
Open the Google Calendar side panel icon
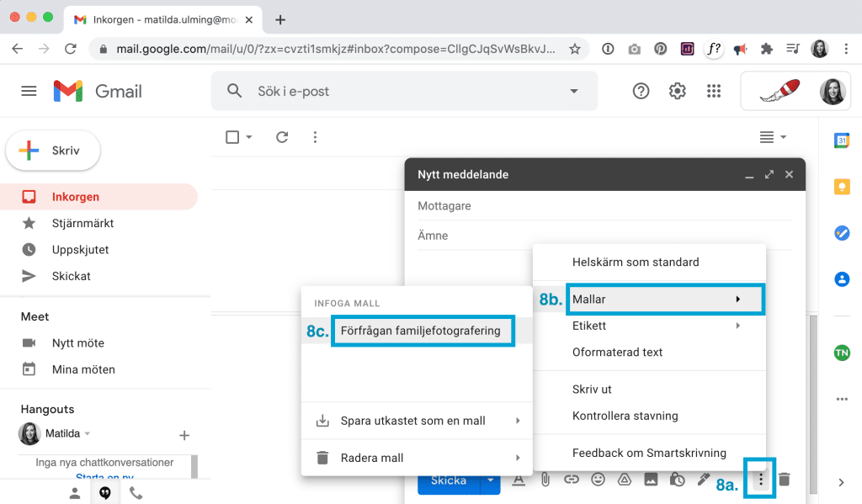coord(841,141)
